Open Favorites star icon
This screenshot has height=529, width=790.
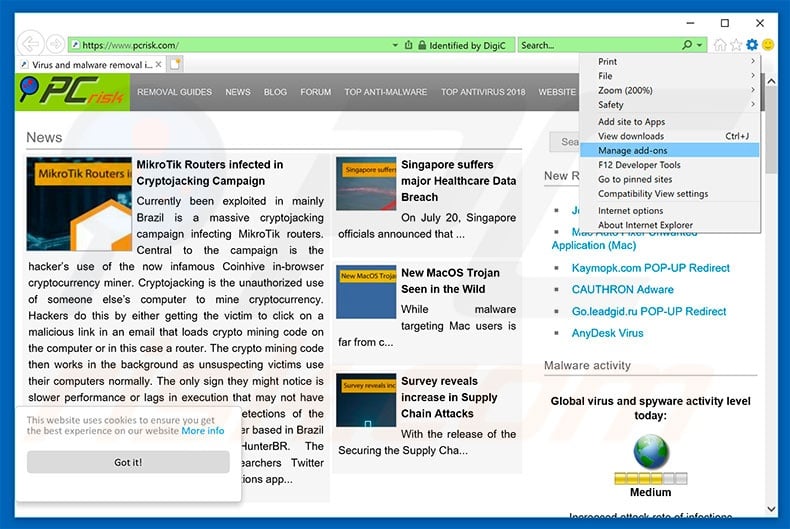click(736, 45)
